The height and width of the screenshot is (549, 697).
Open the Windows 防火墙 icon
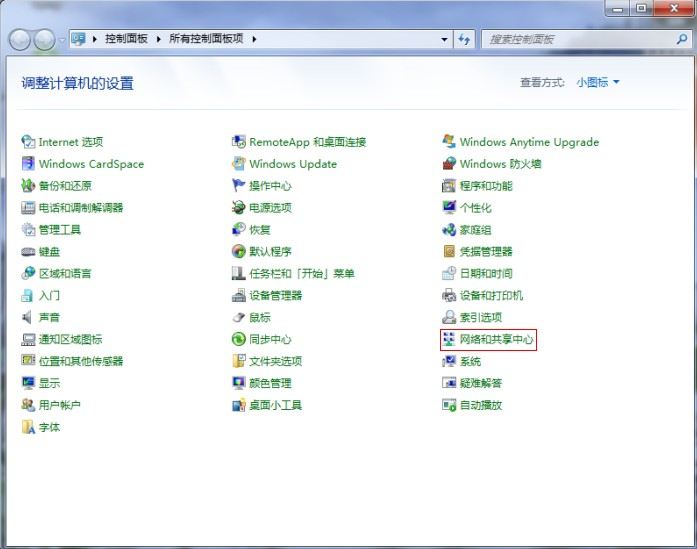(x=449, y=164)
